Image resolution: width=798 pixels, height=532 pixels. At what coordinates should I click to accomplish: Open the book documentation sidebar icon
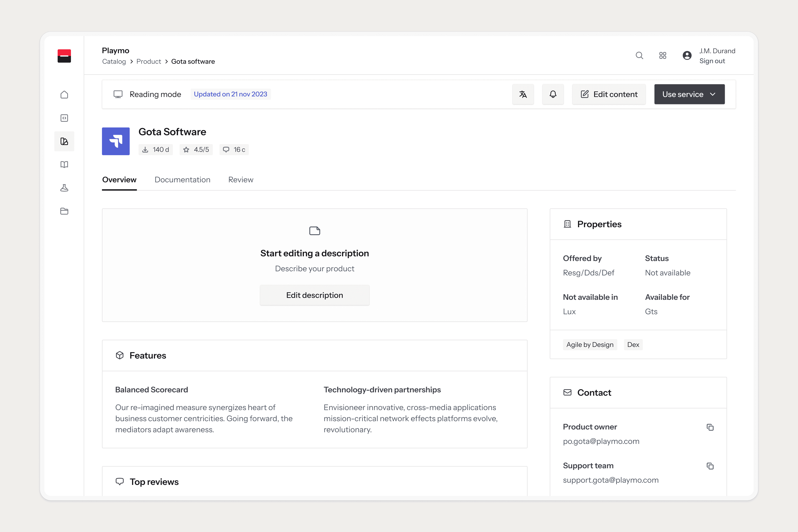tap(64, 165)
